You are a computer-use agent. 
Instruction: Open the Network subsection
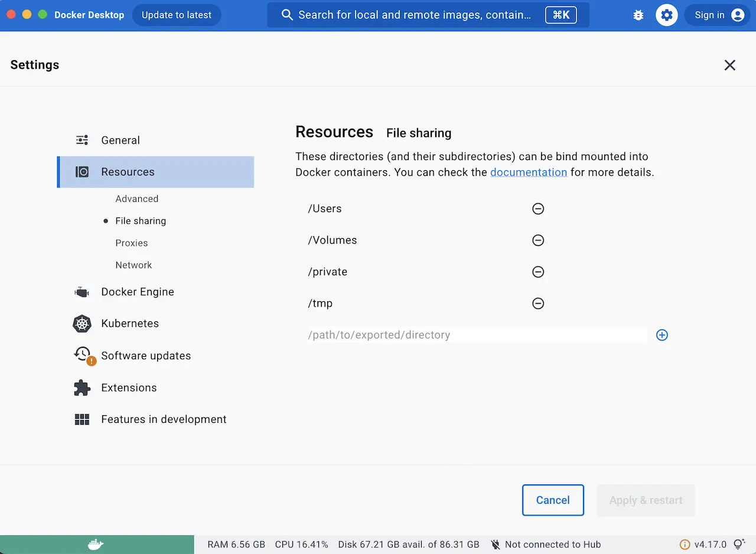(134, 265)
